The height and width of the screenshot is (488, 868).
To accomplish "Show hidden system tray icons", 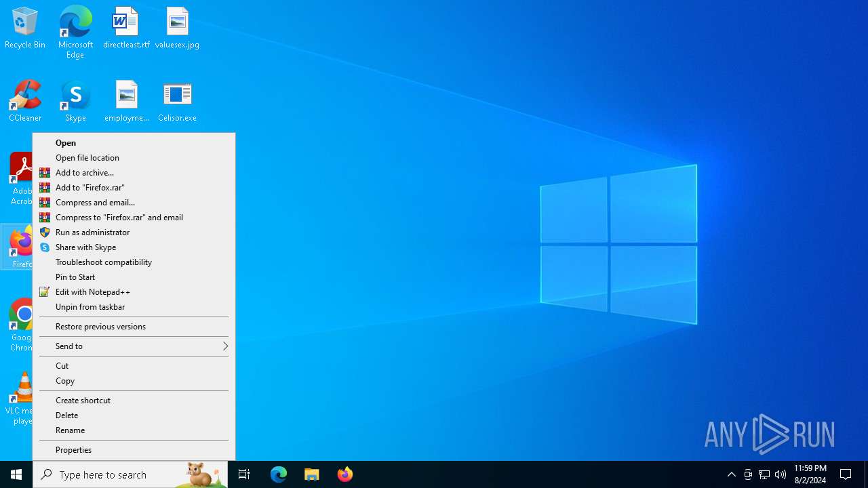I will coord(731,474).
